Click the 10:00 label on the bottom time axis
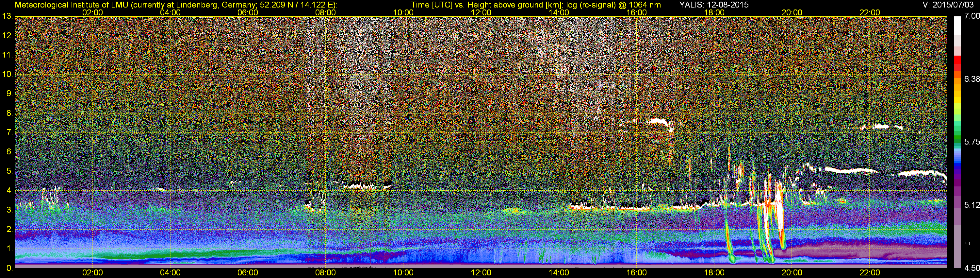The width and height of the screenshot is (980, 278). click(x=403, y=273)
